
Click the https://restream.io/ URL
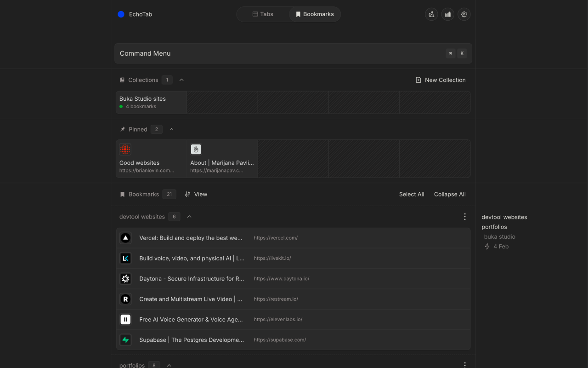click(276, 299)
